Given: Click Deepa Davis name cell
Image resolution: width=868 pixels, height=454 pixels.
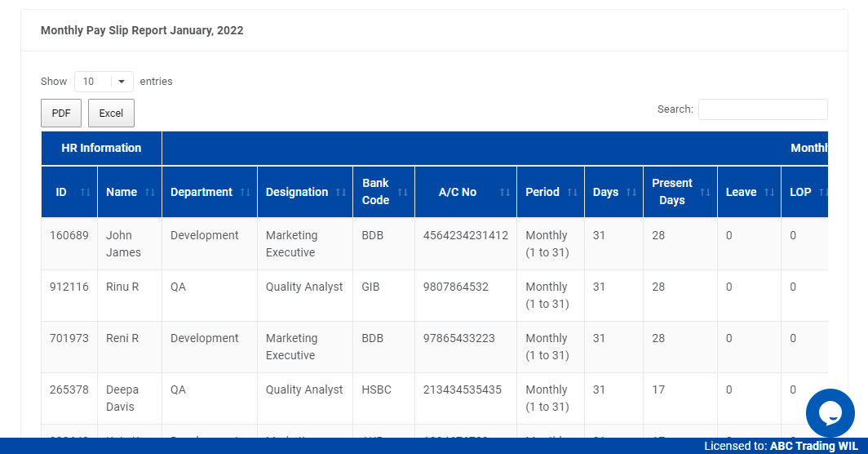Looking at the screenshot, I should (122, 398).
